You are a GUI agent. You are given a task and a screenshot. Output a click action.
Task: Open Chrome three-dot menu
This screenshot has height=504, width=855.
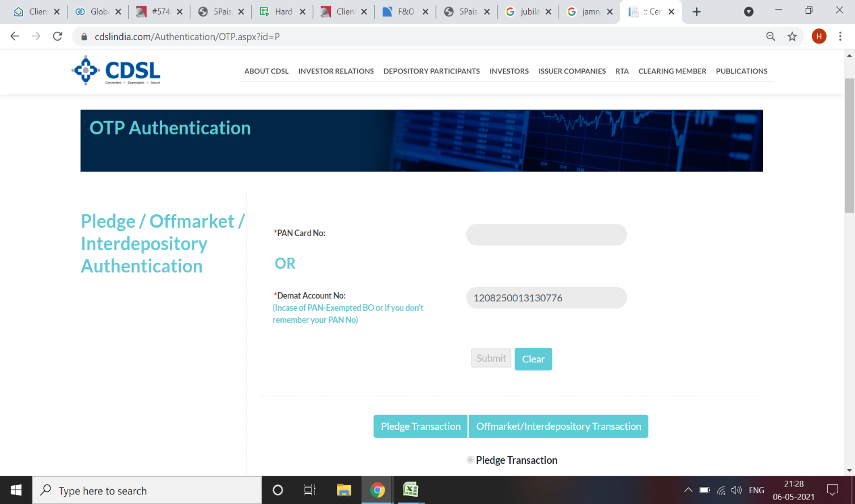click(840, 36)
